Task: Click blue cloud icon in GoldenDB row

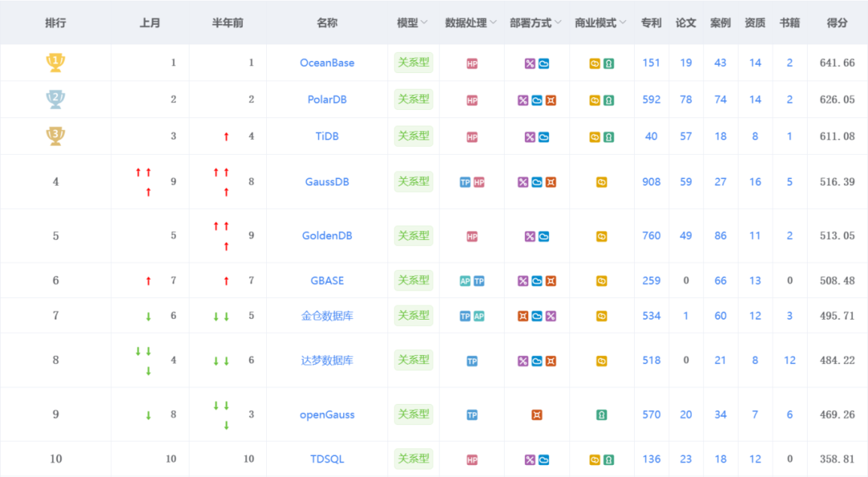Action: pos(543,236)
